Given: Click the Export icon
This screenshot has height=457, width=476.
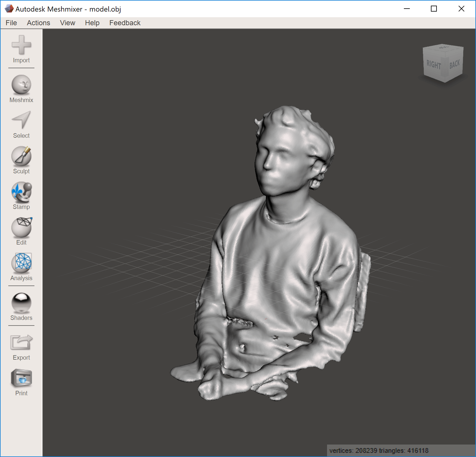Looking at the screenshot, I should coord(21,342).
